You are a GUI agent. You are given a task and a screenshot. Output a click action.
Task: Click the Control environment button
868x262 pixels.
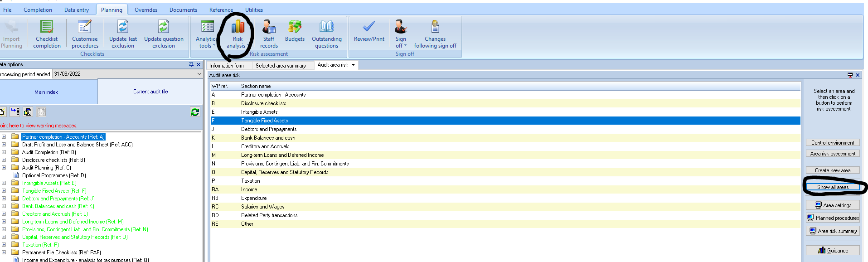tap(833, 143)
